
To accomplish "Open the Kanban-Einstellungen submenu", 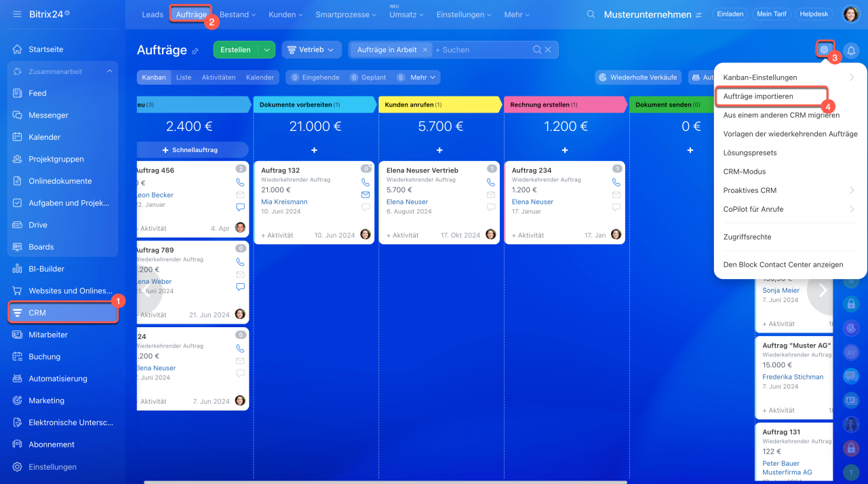I will pyautogui.click(x=790, y=77).
